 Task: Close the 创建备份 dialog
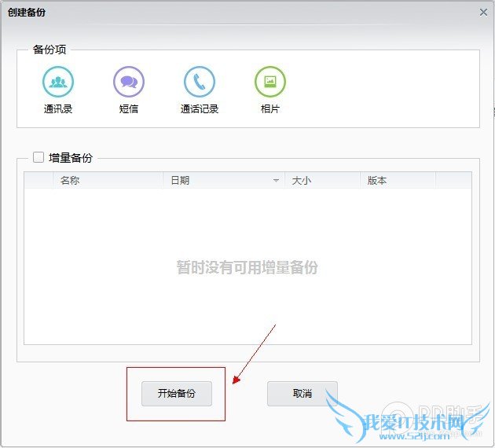pos(483,13)
